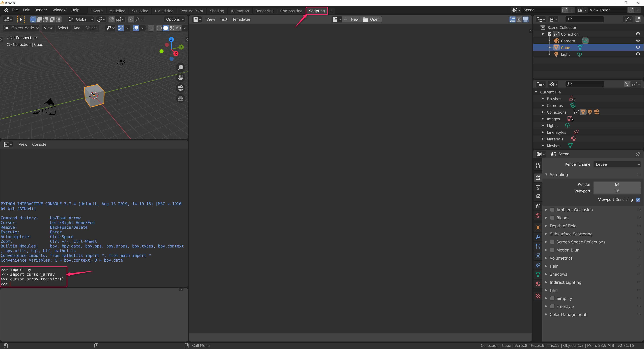644x349 pixels.
Task: Click the pin icon in Scene properties header
Action: (x=638, y=154)
